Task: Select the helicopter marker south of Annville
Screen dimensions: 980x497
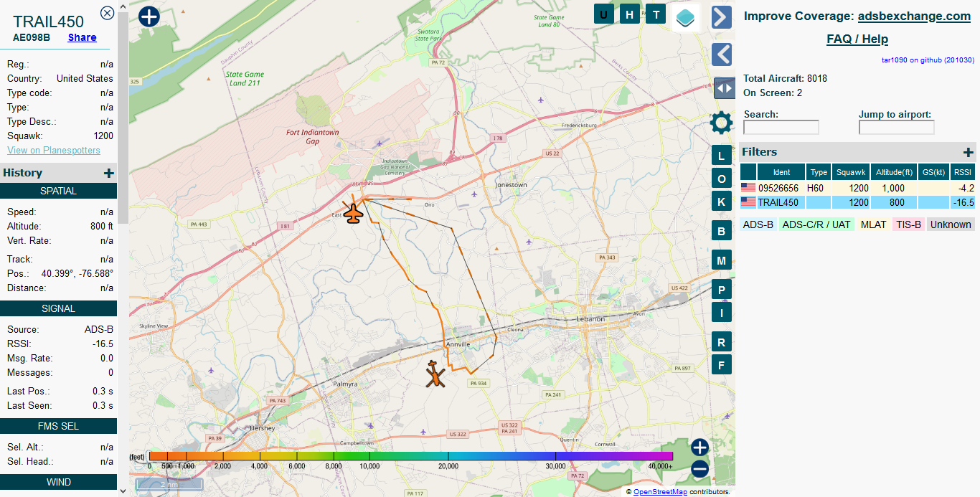Action: click(435, 374)
